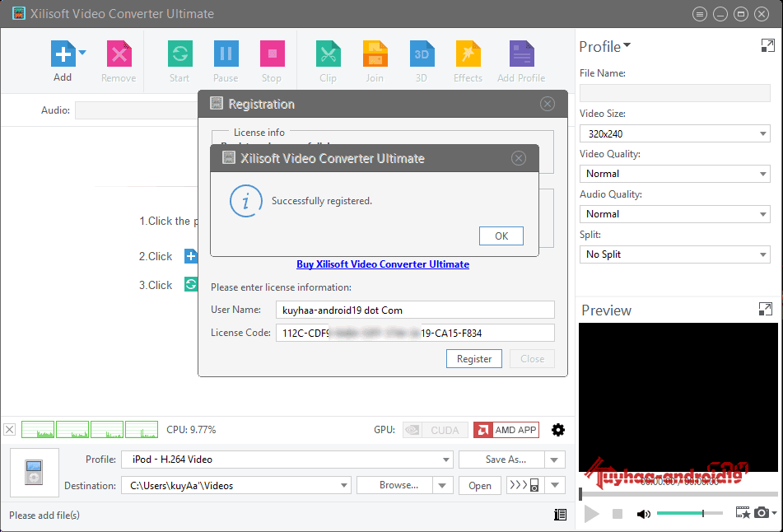Screen dimensions: 783x532
Task: Click the Play button in the preview
Action: (x=592, y=514)
